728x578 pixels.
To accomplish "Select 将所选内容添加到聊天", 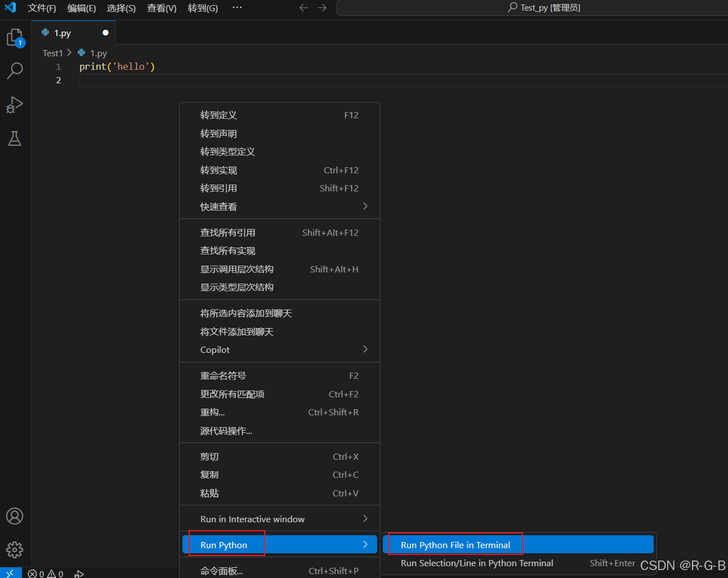I will [280, 313].
